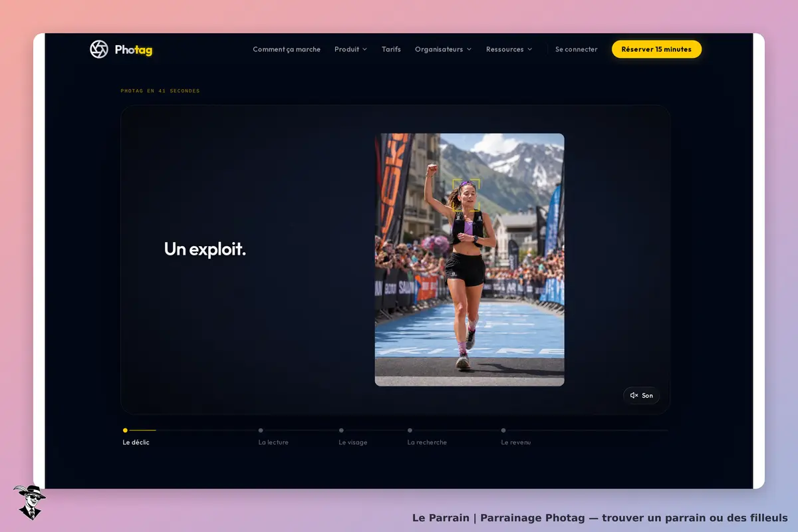Click the Photag aperture logo icon
The image size is (798, 532).
tap(99, 49)
